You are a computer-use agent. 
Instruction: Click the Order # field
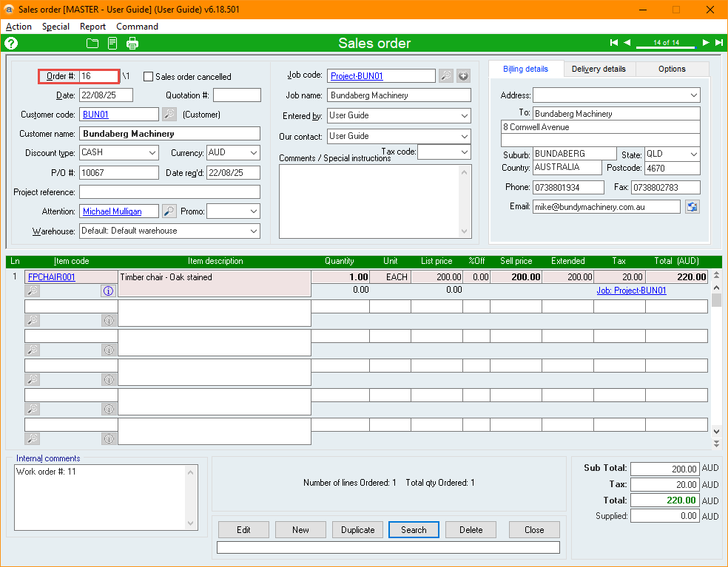pos(99,76)
